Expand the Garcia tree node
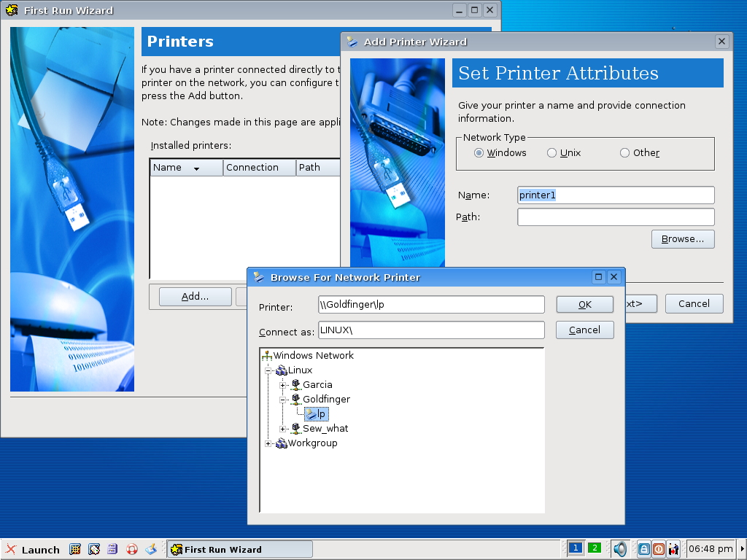Screen dimensions: 747x560 point(284,385)
